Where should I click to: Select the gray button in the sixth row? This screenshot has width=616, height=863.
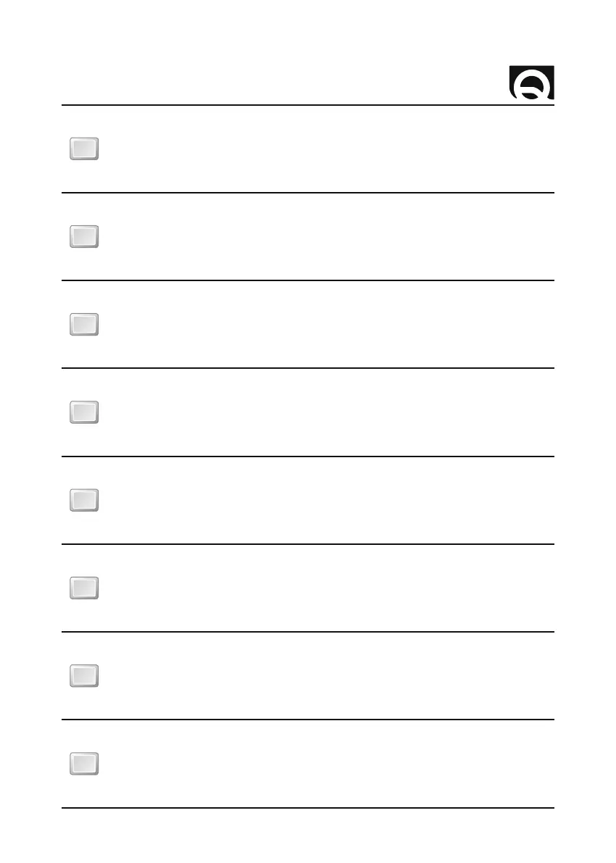[84, 588]
